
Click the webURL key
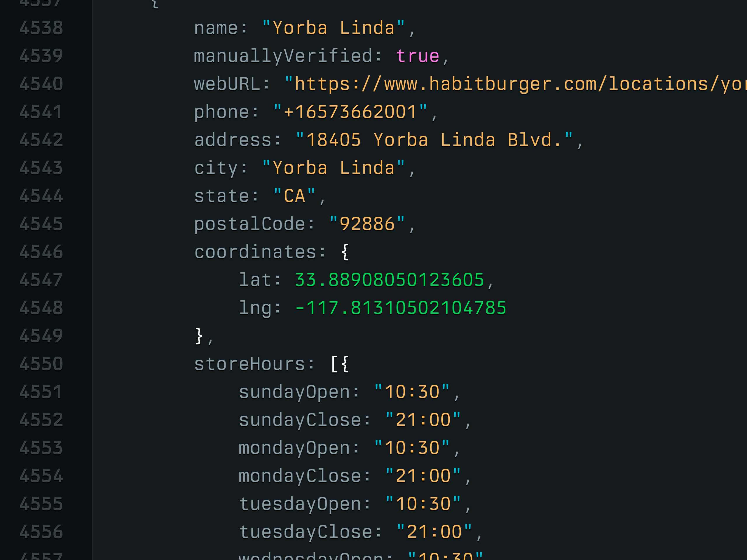227,84
